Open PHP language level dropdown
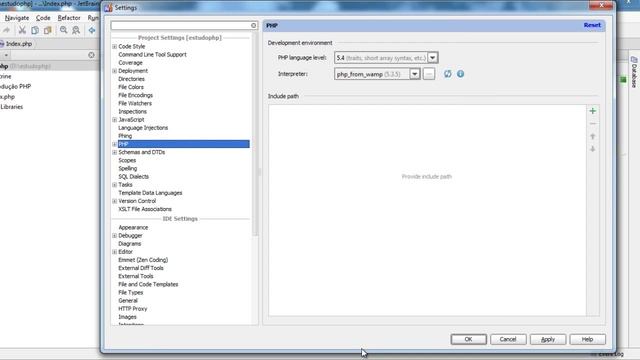Image resolution: width=640 pixels, height=360 pixels. (x=433, y=58)
